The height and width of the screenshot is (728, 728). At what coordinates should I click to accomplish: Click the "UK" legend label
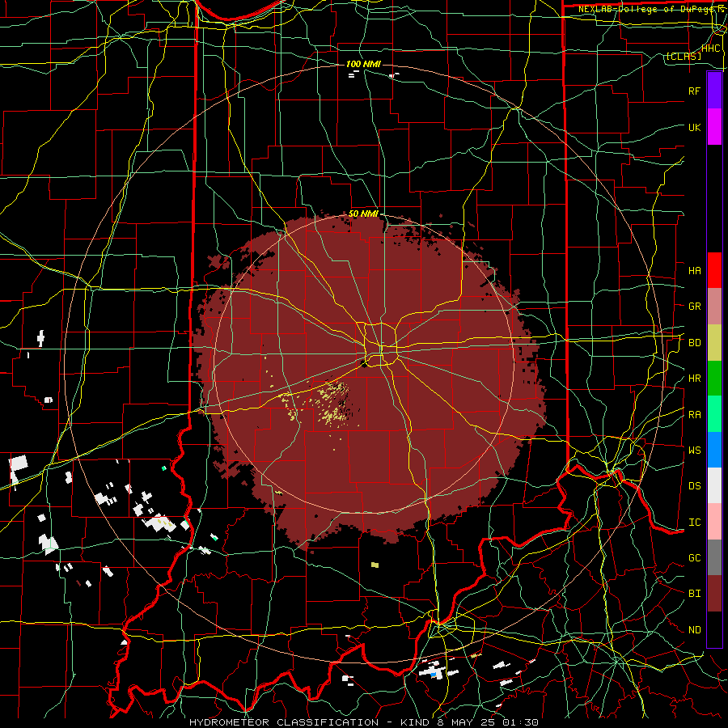pyautogui.click(x=694, y=127)
